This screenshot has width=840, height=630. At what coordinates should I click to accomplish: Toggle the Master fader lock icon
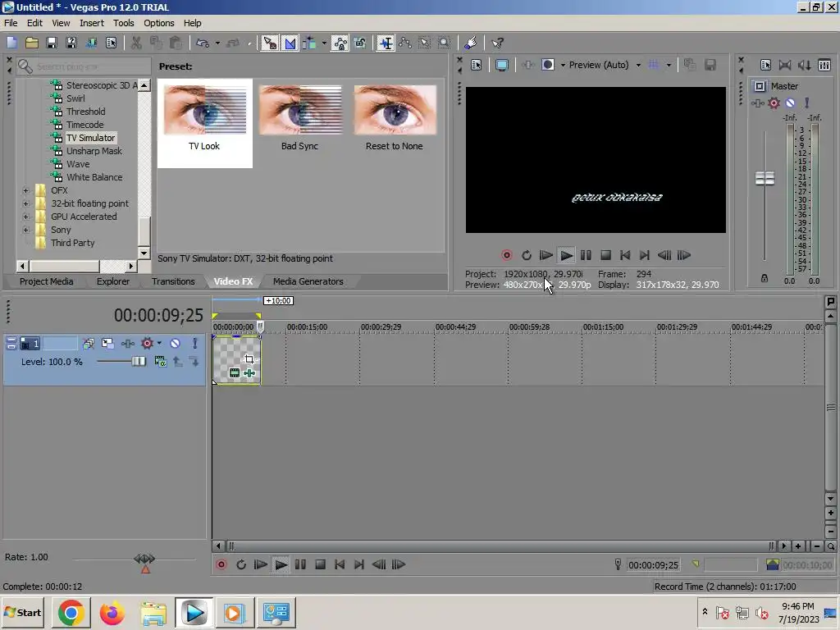tap(765, 279)
